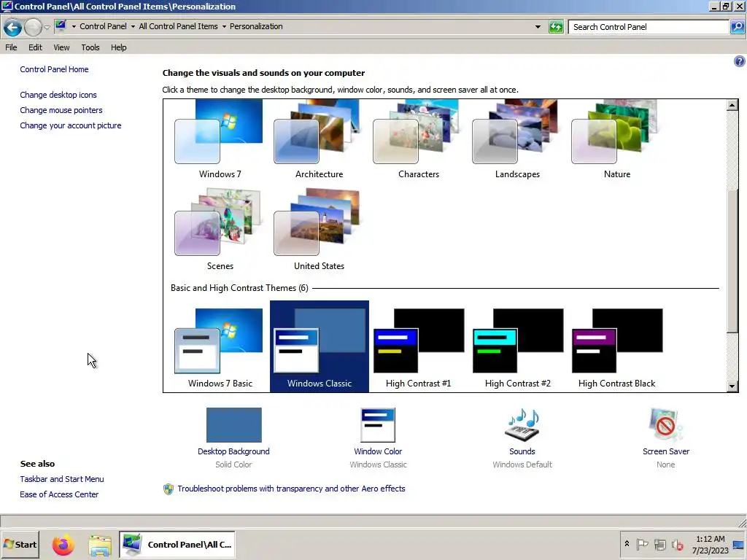Click the volume tray icon

coord(677,544)
